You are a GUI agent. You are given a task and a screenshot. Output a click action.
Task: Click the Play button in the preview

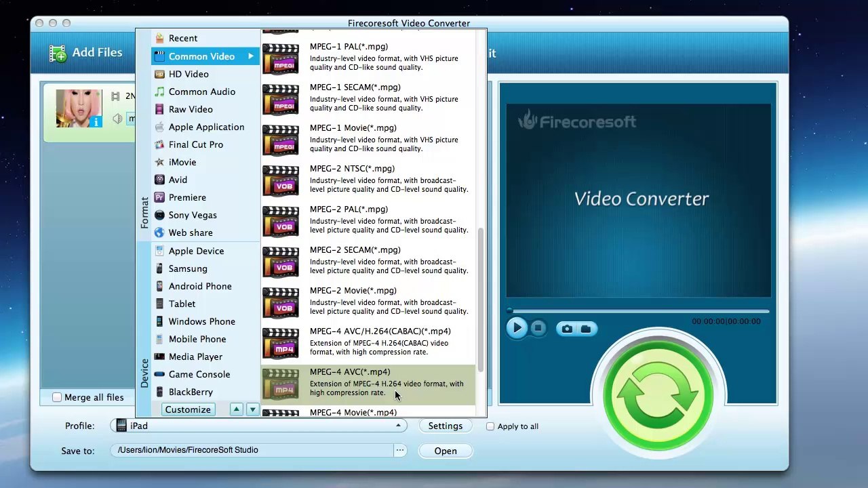click(x=517, y=328)
